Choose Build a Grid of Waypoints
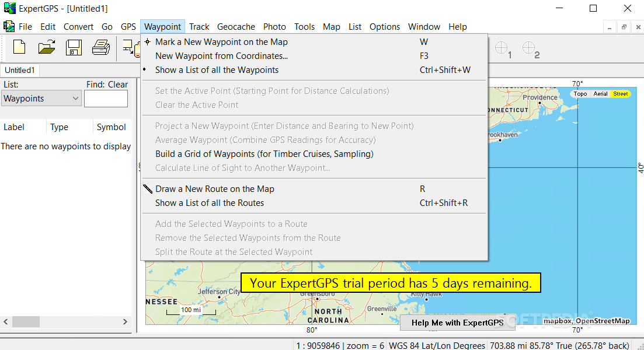Image resolution: width=644 pixels, height=350 pixels. click(314, 154)
